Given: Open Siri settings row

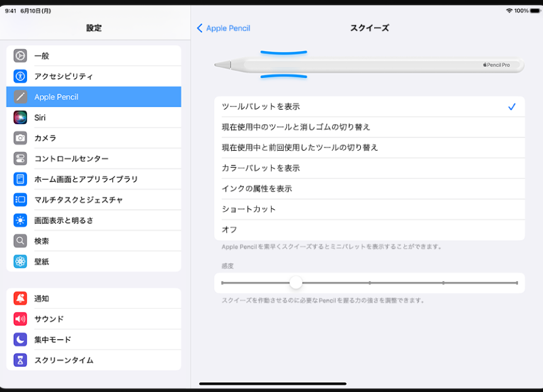Looking at the screenshot, I should click(93, 117).
